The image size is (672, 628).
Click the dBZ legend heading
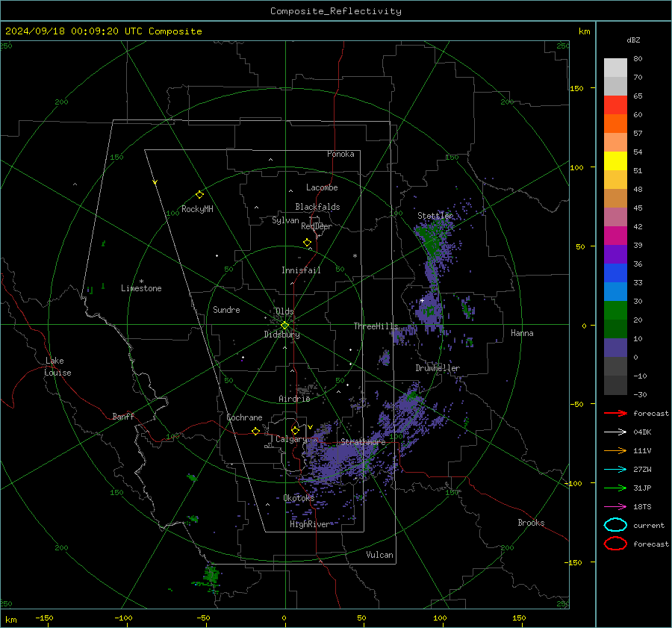(633, 40)
